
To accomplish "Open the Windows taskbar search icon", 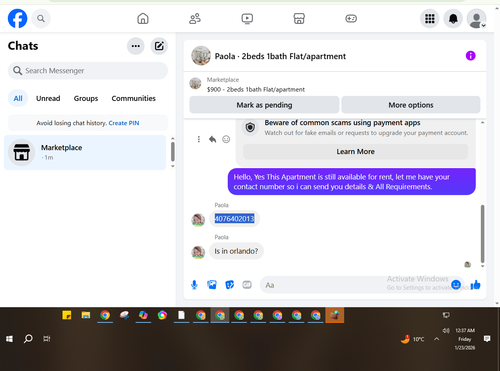I will (28, 339).
